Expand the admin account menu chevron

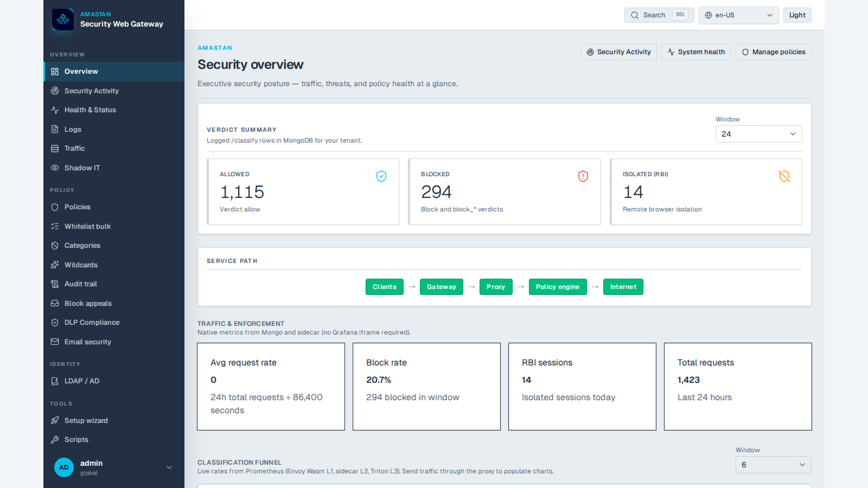169,467
